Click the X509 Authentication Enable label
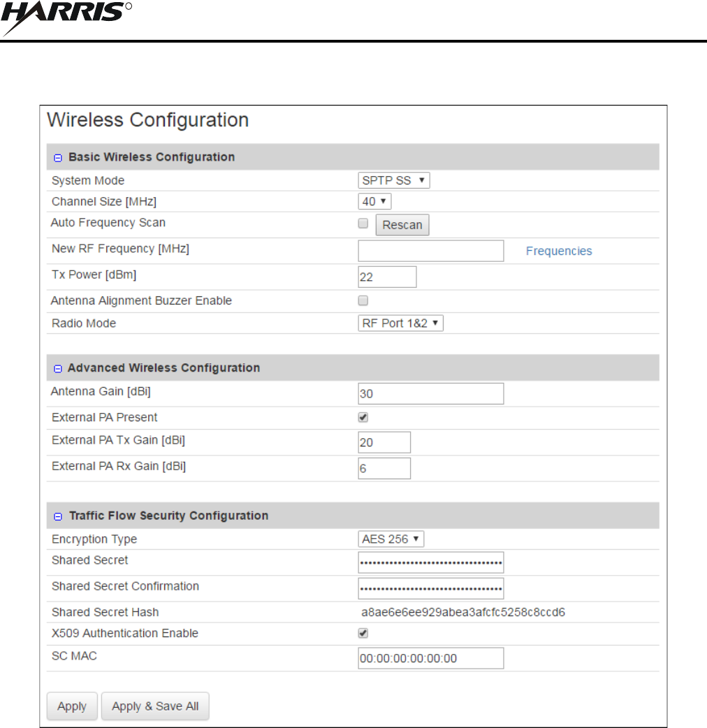The height and width of the screenshot is (728, 707). [125, 633]
